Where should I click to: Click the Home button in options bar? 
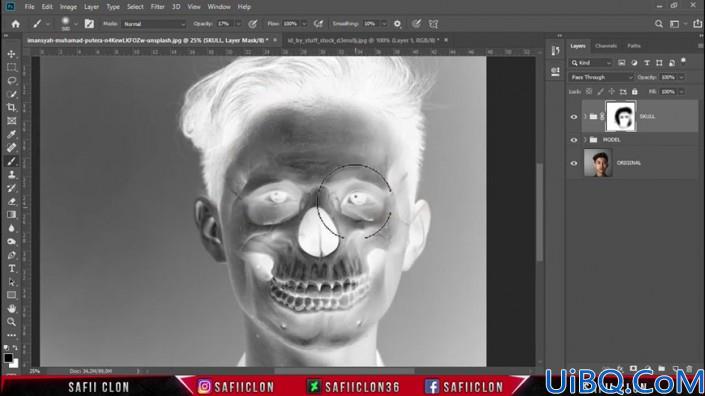pyautogui.click(x=16, y=24)
